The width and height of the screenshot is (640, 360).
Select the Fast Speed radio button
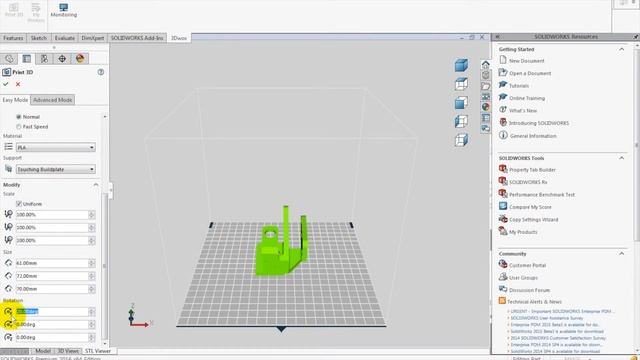click(x=18, y=127)
